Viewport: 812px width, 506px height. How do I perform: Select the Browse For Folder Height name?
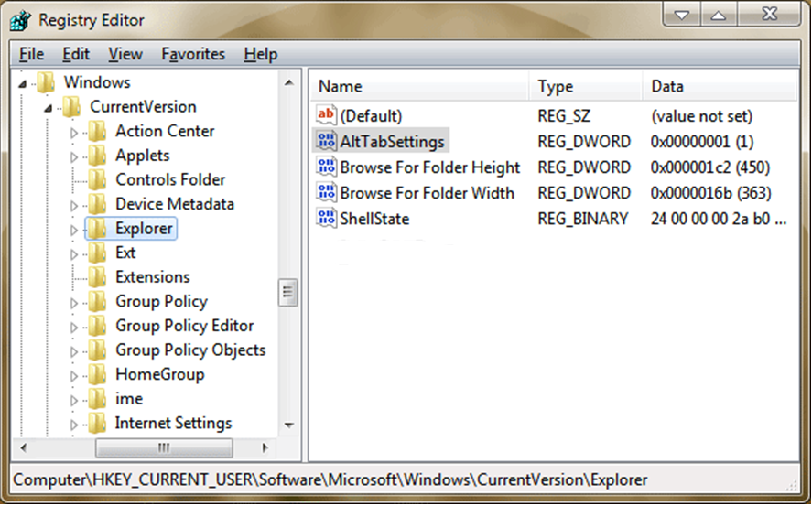tap(430, 167)
